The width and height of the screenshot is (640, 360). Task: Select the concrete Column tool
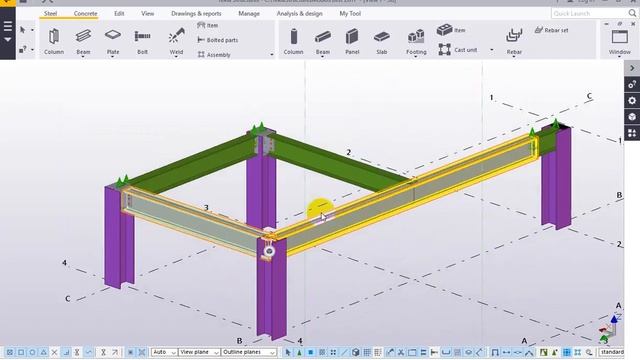pyautogui.click(x=293, y=41)
